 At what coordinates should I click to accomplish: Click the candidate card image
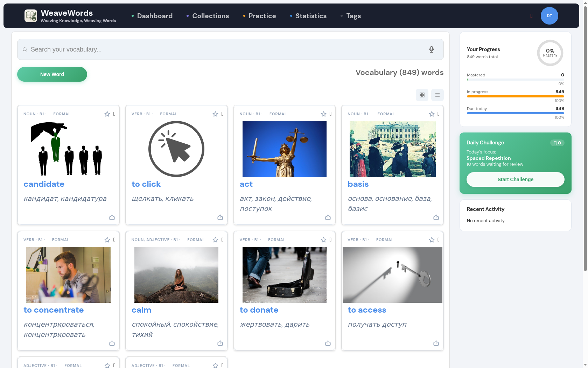(x=68, y=149)
